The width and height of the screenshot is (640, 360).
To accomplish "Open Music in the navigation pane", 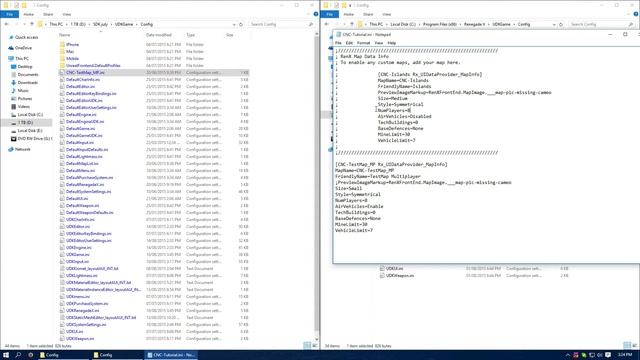I will tap(23, 91).
